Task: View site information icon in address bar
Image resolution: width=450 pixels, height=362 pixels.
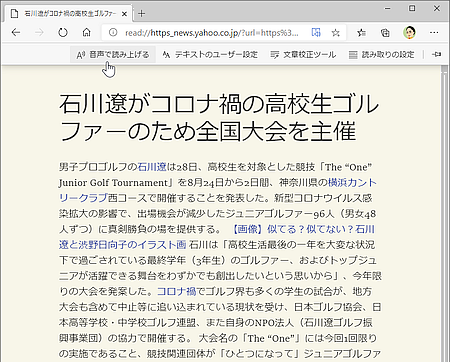Action: (113, 32)
